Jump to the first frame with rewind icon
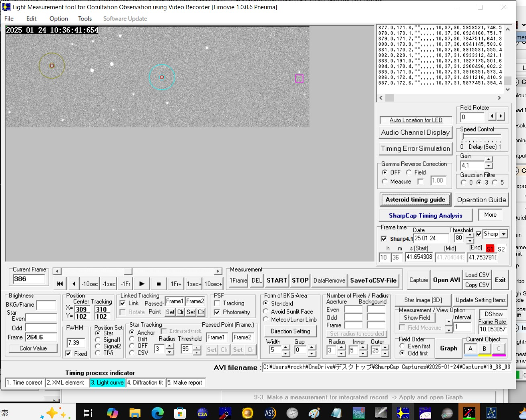Screen dimensions: 526x420 pyautogui.click(x=60, y=284)
